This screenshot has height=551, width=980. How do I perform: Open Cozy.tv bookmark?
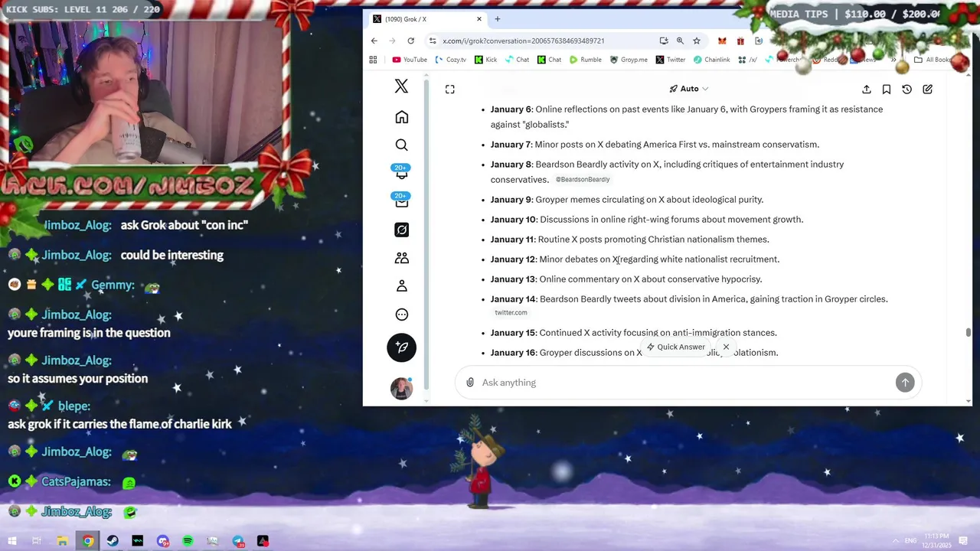(450, 60)
